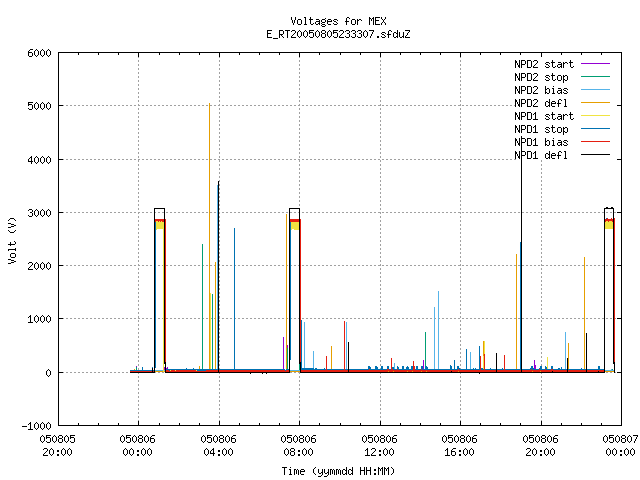Click the dark blue NPD1 stop legend line

click(x=595, y=129)
